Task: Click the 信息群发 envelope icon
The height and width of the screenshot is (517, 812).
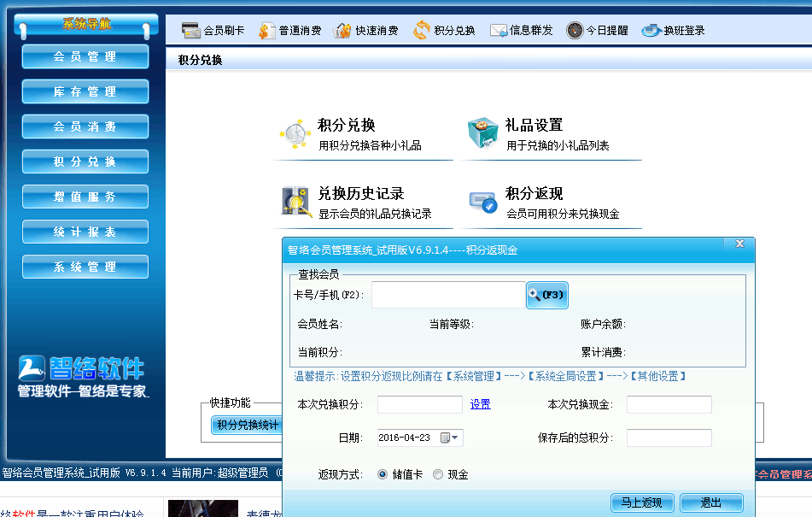Action: click(499, 31)
